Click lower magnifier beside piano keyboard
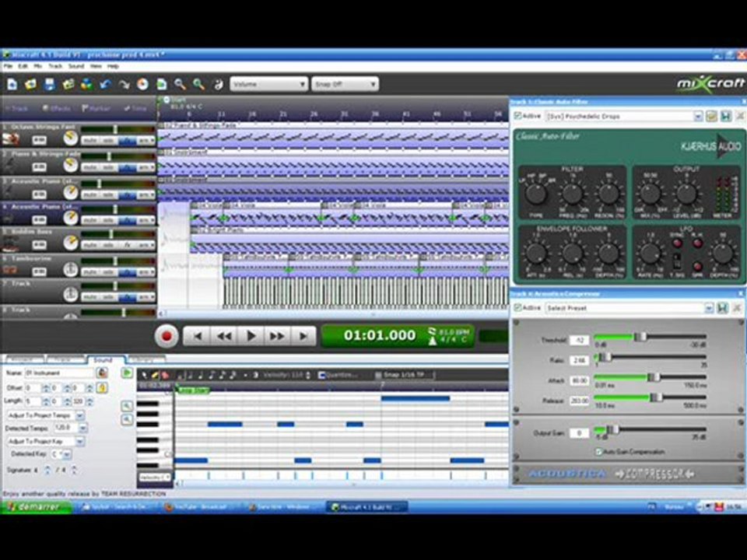The width and height of the screenshot is (747, 560). [x=127, y=419]
